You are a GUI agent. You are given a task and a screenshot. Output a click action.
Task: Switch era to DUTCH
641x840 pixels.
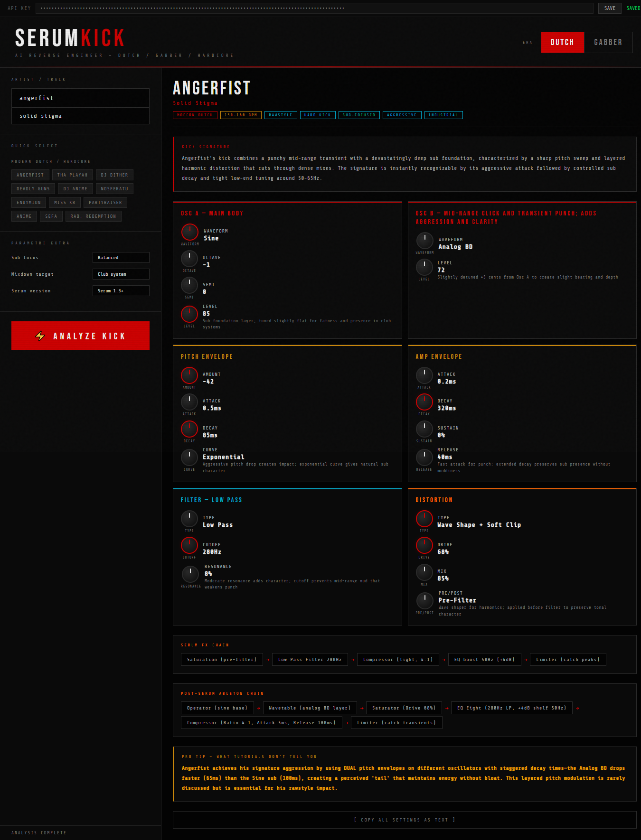point(562,42)
